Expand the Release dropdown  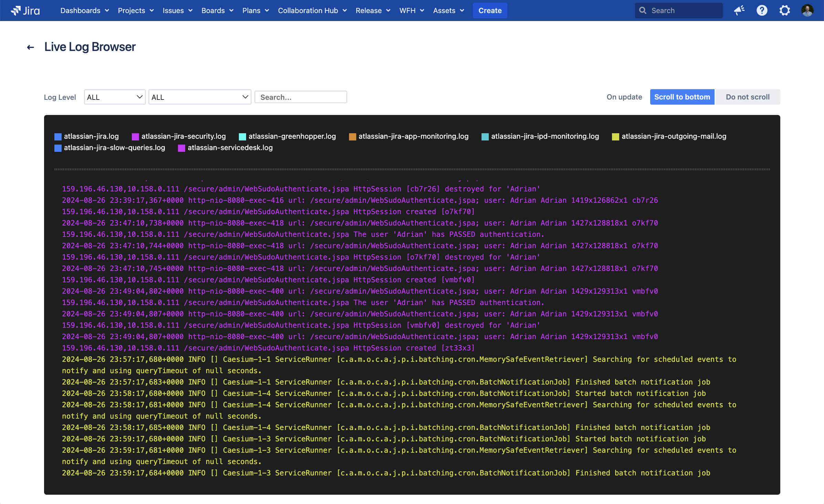click(x=373, y=11)
